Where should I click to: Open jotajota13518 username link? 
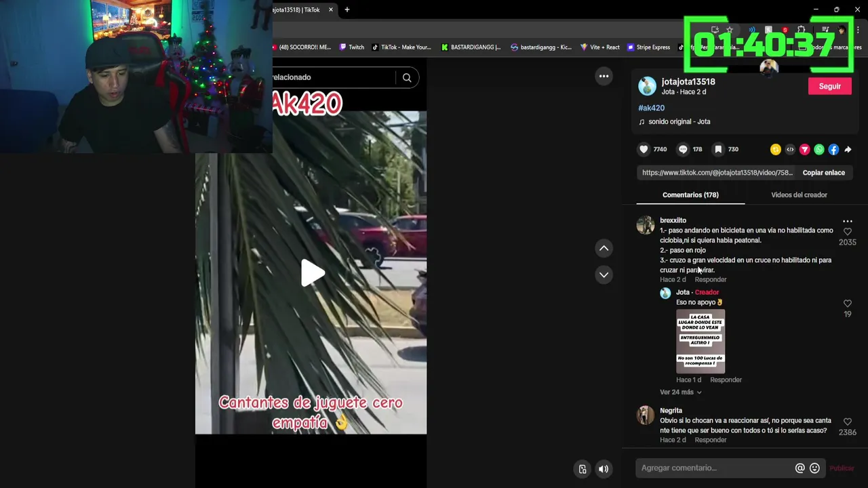(688, 82)
